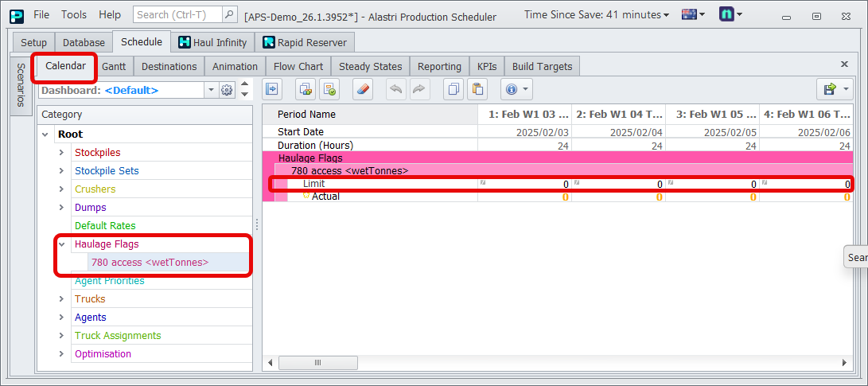This screenshot has height=386, width=868.
Task: Switch to the Gantt tab
Action: pos(114,66)
